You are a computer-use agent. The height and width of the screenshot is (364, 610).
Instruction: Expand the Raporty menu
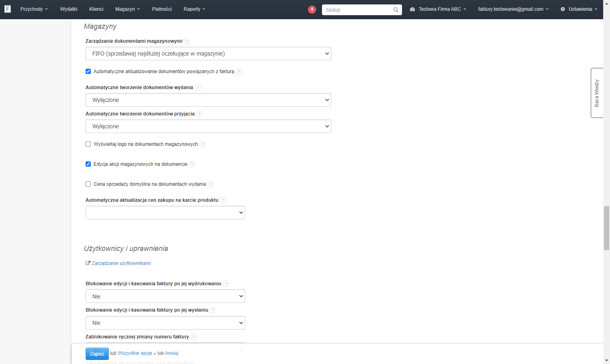tap(194, 9)
